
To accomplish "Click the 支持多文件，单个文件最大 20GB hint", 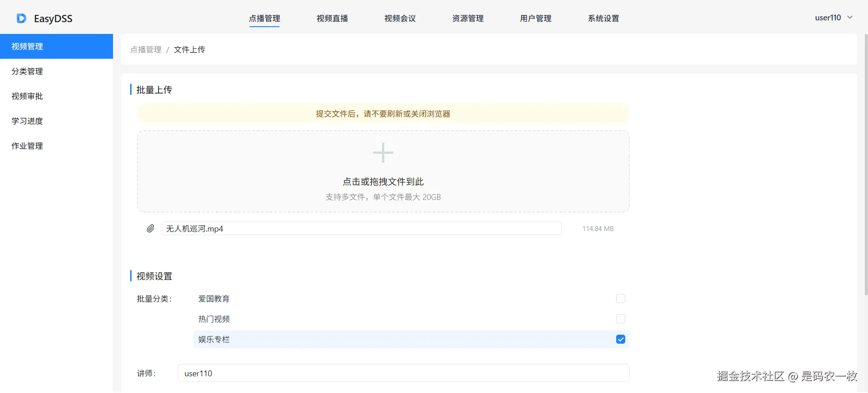I will click(x=383, y=197).
